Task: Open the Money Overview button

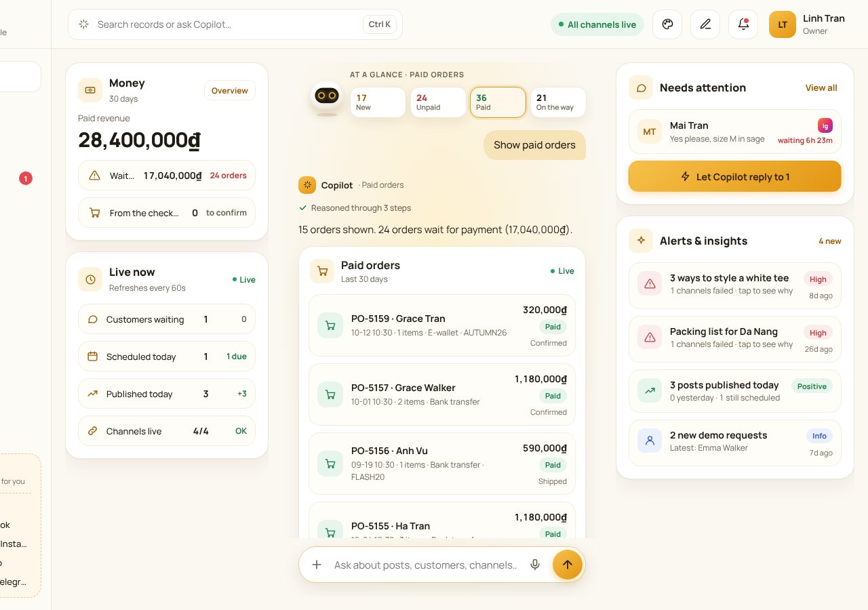Action: pos(230,91)
